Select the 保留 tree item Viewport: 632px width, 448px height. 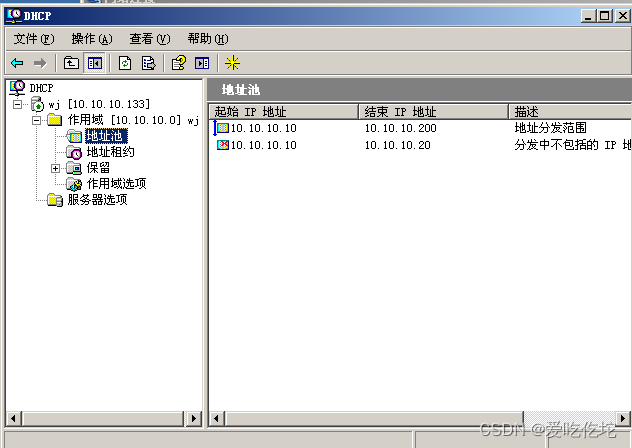point(98,168)
